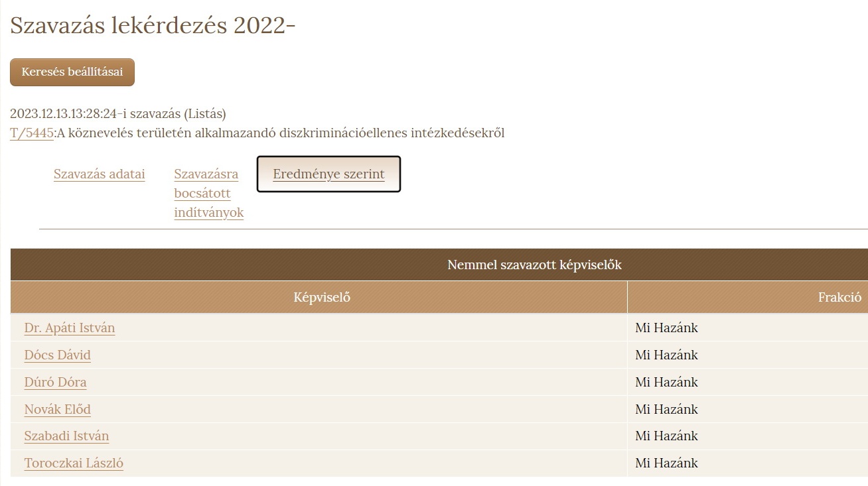Viewport: 868px width, 486px height.
Task: Click the Szavazás lekérdezés 2022- heading
Action: [153, 26]
